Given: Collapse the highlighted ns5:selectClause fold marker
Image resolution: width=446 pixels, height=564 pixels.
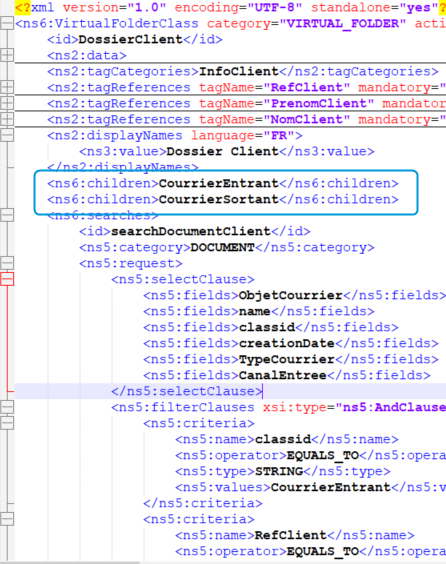Looking at the screenshot, I should coord(7,279).
